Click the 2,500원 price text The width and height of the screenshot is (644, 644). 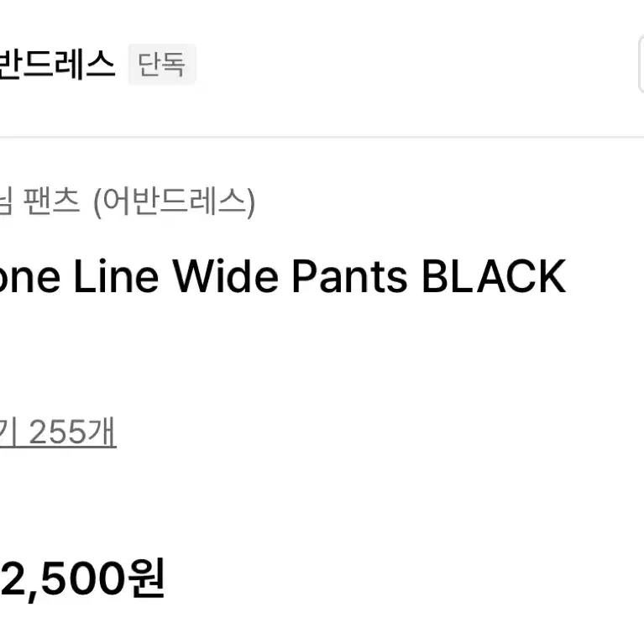[x=82, y=579]
